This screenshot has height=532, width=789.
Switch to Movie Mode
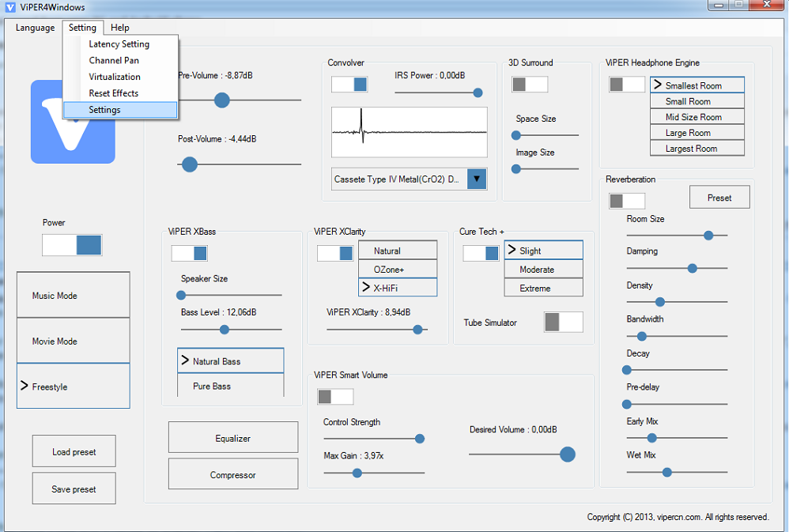click(x=74, y=341)
